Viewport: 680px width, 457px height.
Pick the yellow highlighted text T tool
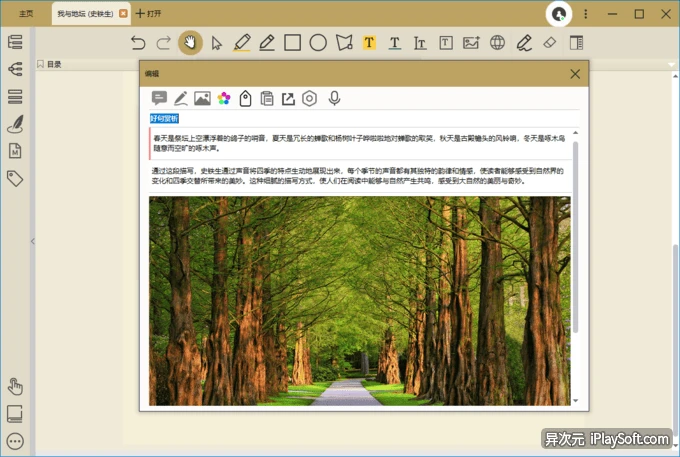(369, 42)
